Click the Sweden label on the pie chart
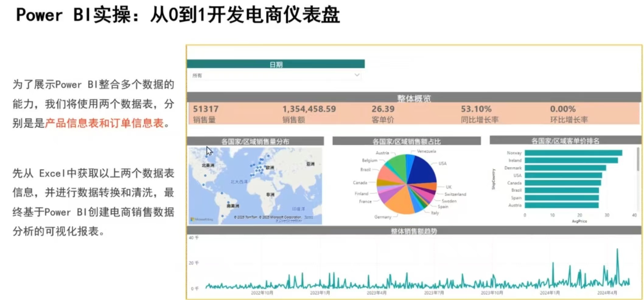Viewport: 644px width, 300px height. pos(449,201)
